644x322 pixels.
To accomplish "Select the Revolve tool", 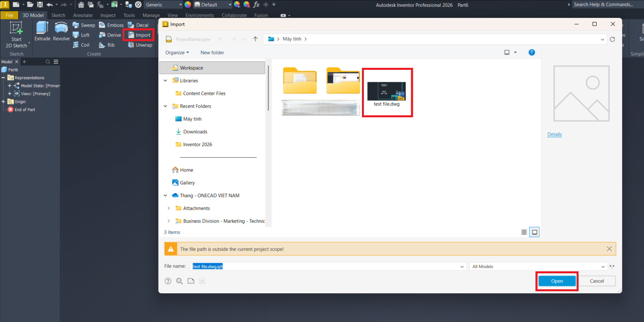I will [61, 31].
